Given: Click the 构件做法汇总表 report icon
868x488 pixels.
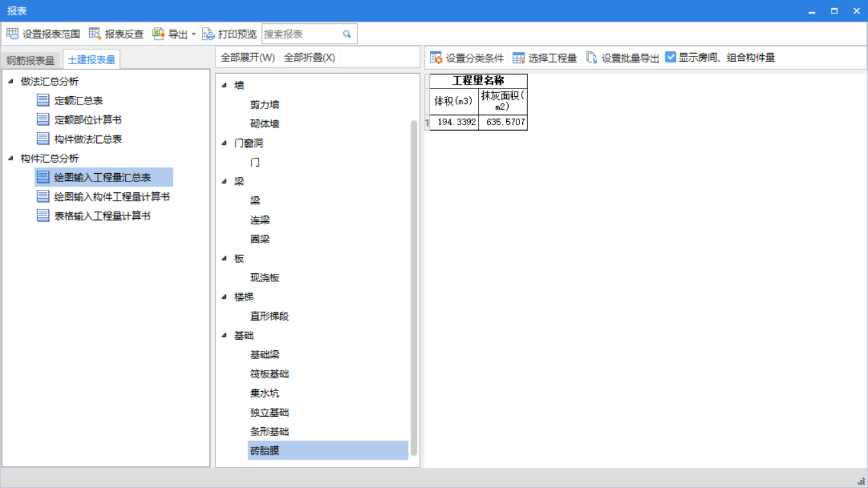Looking at the screenshot, I should click(x=43, y=139).
